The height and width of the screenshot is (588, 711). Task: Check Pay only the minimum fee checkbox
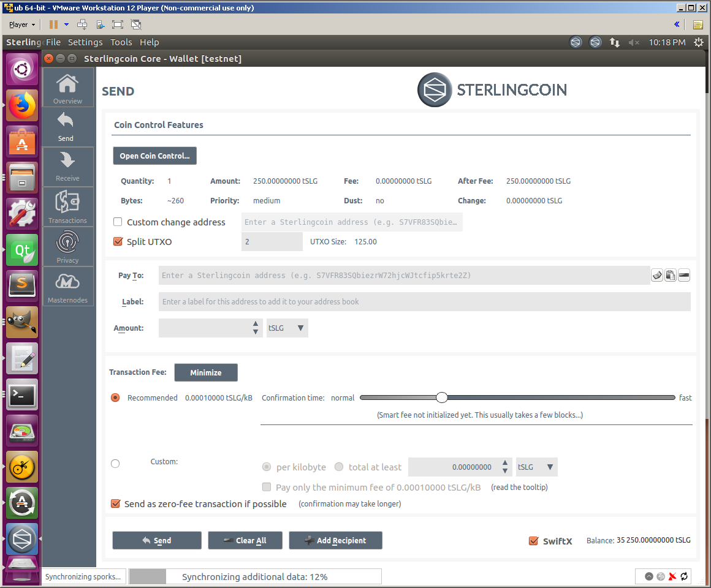[x=267, y=487]
